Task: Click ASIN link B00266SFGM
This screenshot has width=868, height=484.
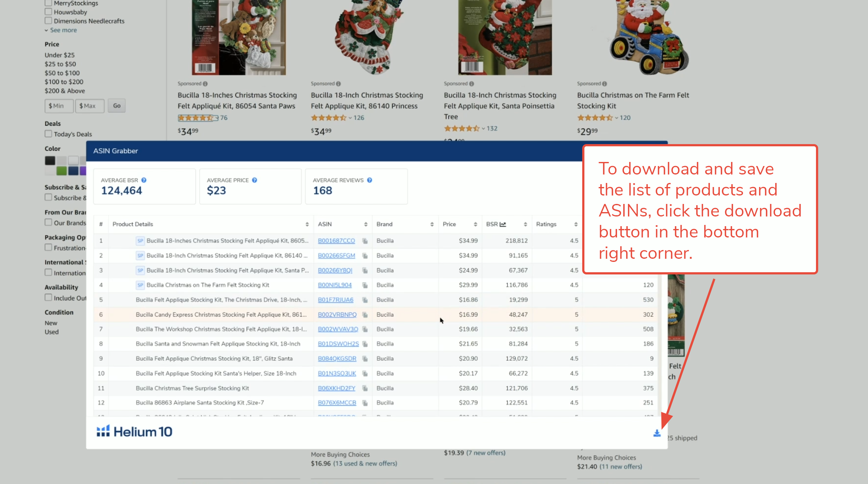Action: (336, 255)
